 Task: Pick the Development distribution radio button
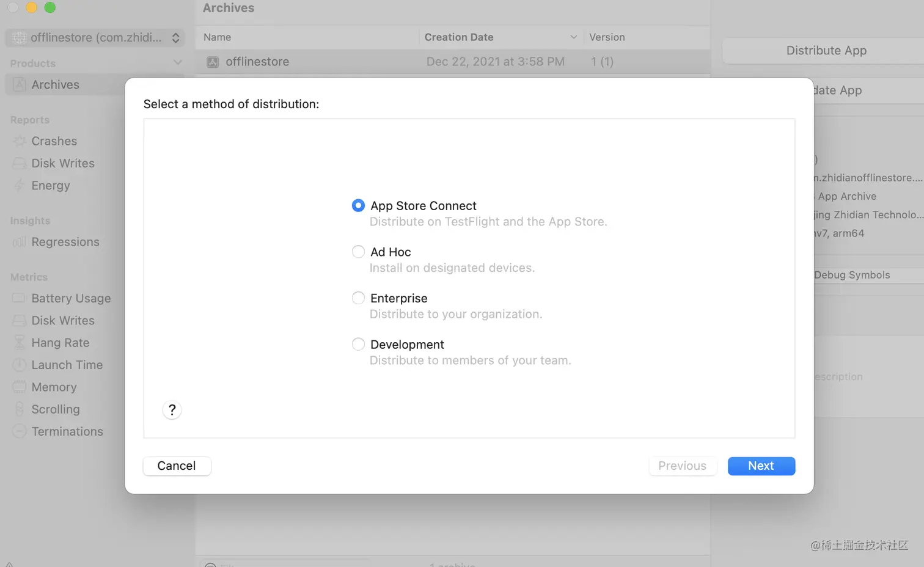coord(358,345)
